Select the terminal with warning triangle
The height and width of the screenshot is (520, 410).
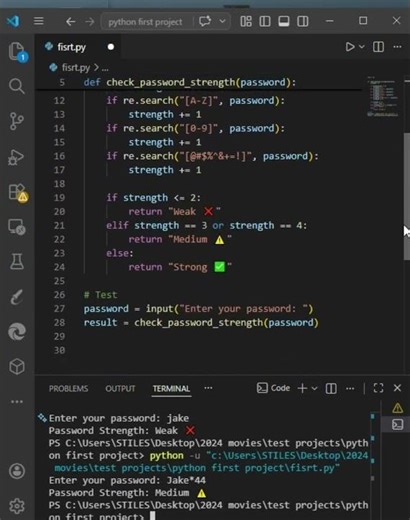[x=397, y=408]
